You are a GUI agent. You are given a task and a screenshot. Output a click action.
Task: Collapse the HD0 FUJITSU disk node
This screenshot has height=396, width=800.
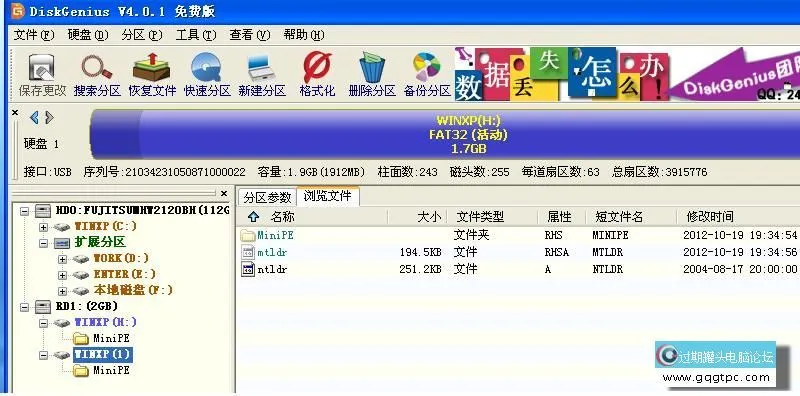click(x=24, y=211)
